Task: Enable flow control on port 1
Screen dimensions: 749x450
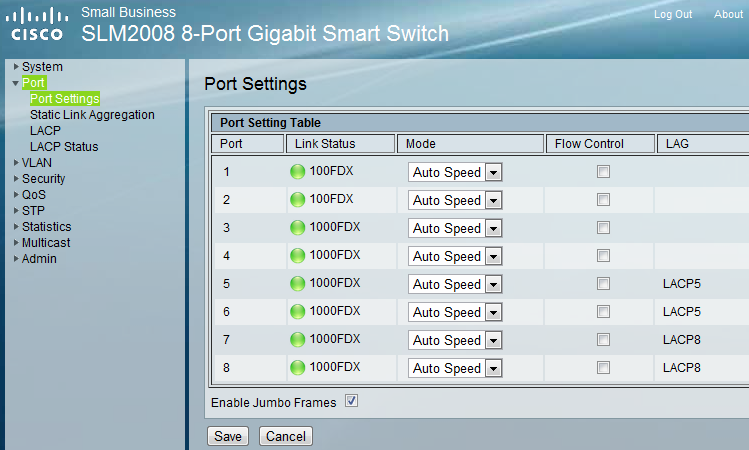Action: click(x=603, y=171)
